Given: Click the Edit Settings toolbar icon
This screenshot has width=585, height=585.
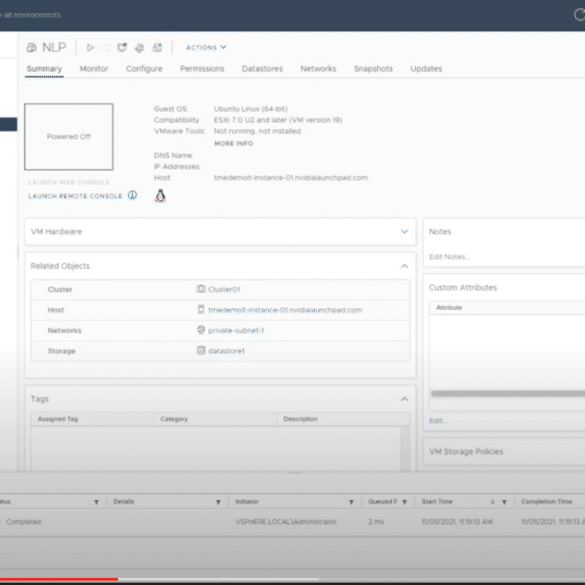Looking at the screenshot, I should pos(140,48).
